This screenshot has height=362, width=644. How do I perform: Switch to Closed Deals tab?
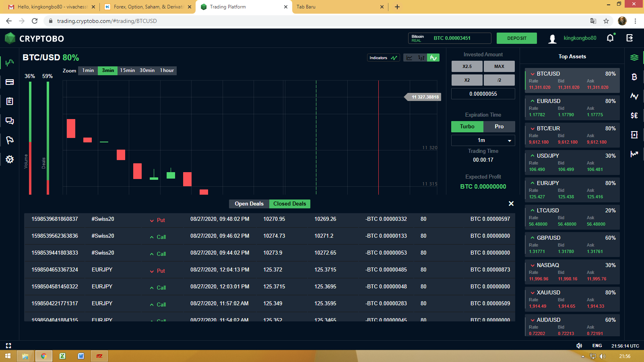tap(290, 204)
